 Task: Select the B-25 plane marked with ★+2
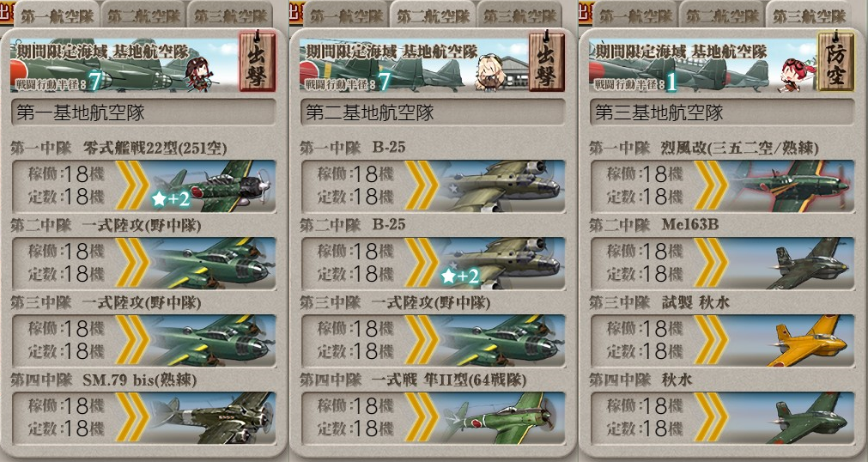(x=502, y=264)
